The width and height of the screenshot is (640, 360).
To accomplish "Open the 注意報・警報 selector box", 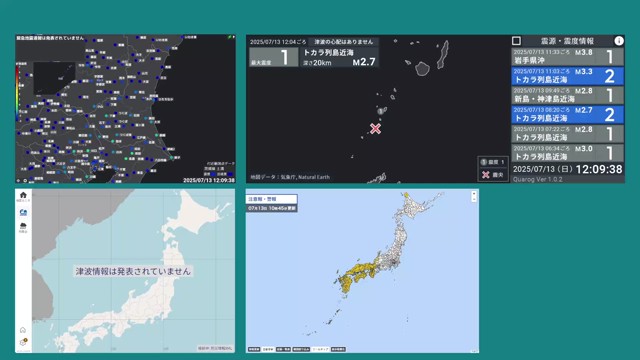I will click(x=271, y=199).
